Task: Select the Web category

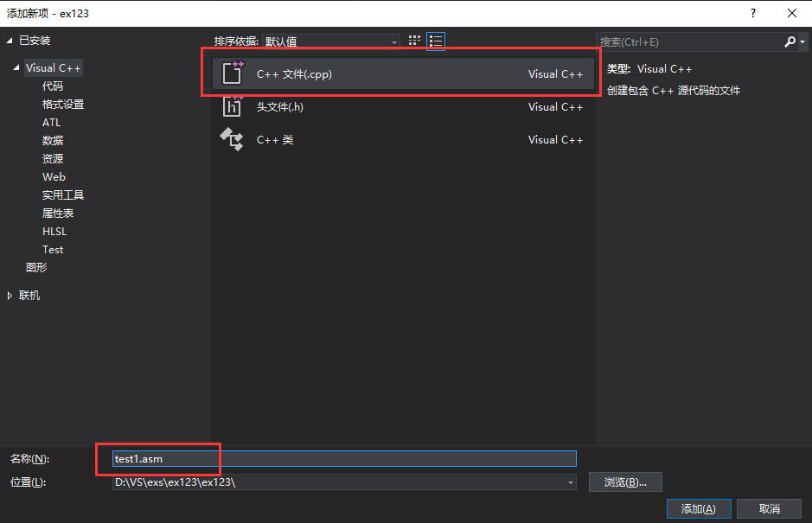Action: pos(54,176)
